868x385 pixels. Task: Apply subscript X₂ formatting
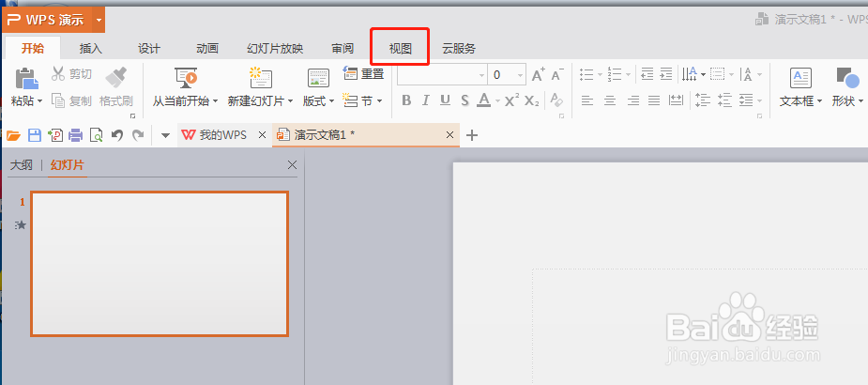(x=531, y=100)
